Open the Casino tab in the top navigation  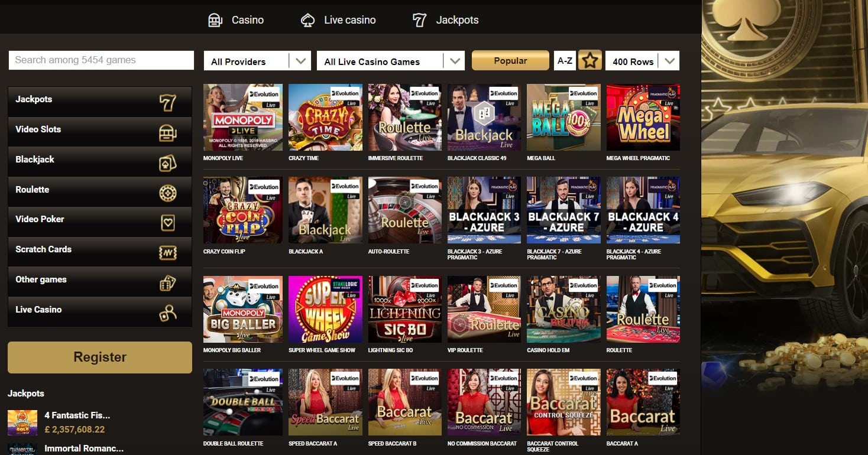tap(236, 20)
